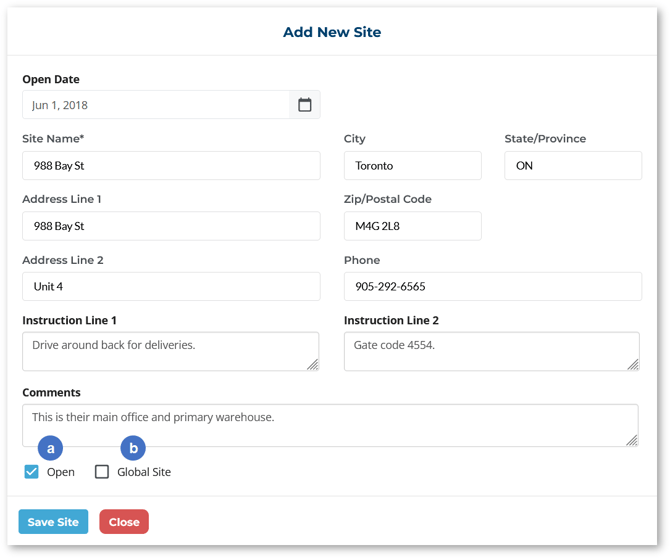Click Instruction Line 2 text area
The height and width of the screenshot is (558, 670).
(x=490, y=352)
